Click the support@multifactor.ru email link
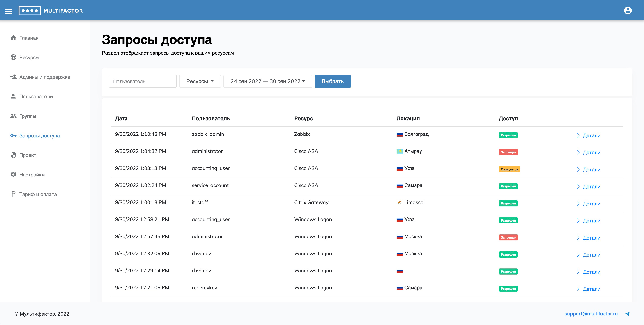This screenshot has width=644, height=325. pyautogui.click(x=591, y=314)
